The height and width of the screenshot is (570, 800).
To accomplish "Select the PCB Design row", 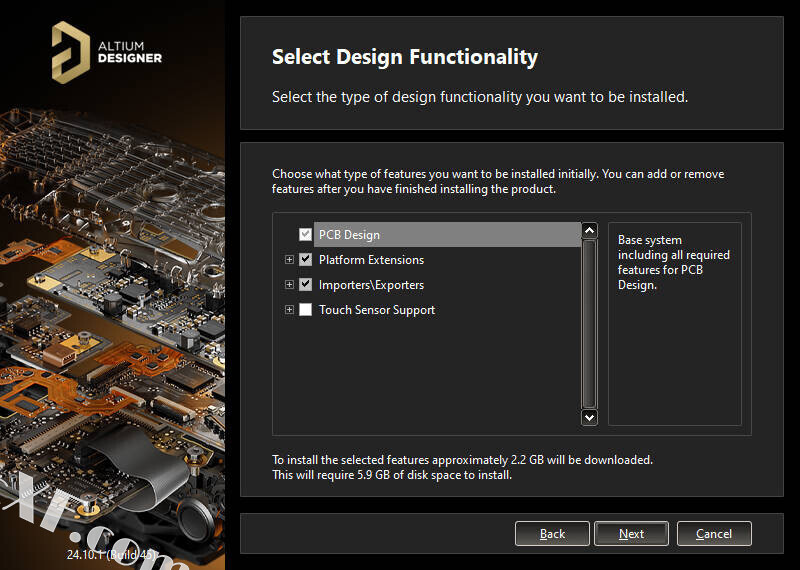I will [x=447, y=234].
